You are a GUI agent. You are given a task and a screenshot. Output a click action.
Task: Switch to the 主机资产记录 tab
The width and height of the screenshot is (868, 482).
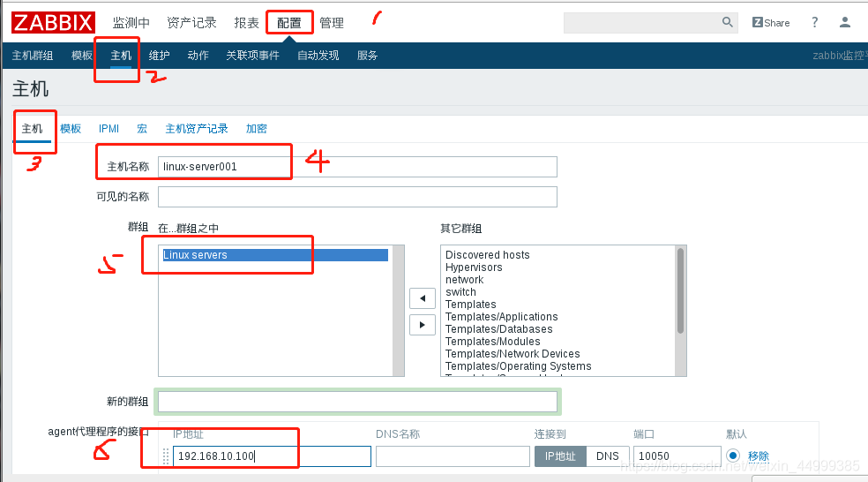[197, 129]
